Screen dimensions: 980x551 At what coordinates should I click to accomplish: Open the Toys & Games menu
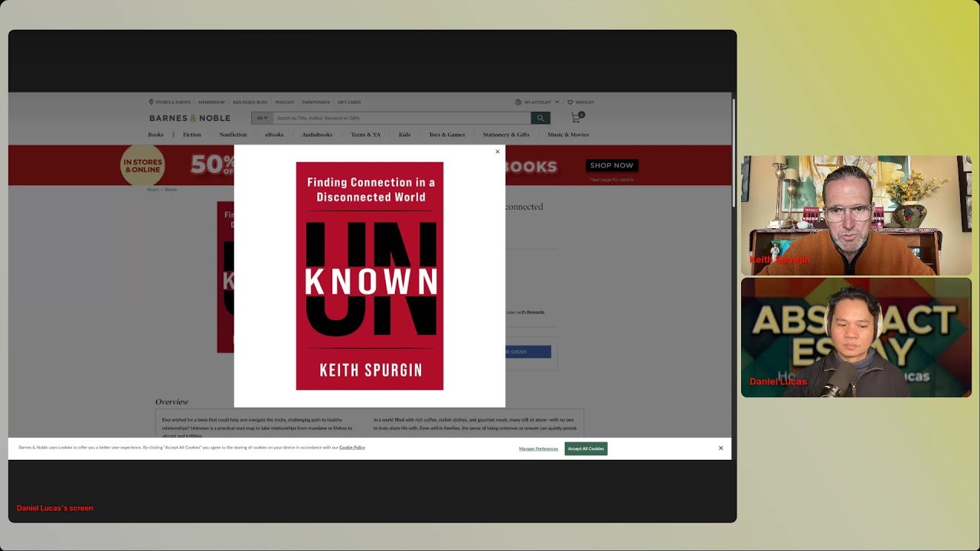pos(446,135)
